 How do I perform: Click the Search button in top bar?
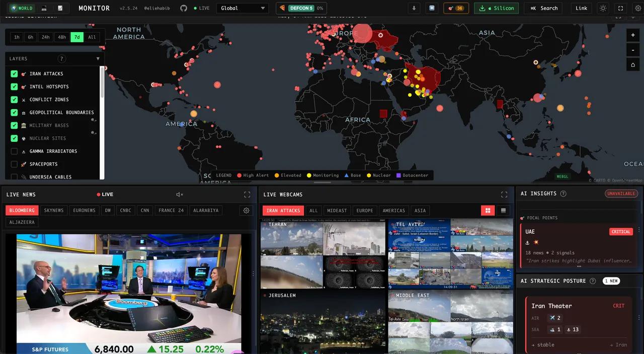click(x=543, y=8)
